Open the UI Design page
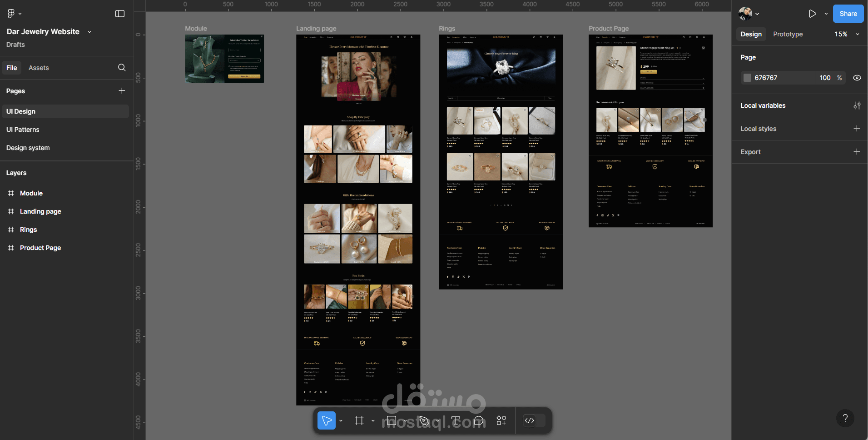The height and width of the screenshot is (440, 868). [x=65, y=111]
